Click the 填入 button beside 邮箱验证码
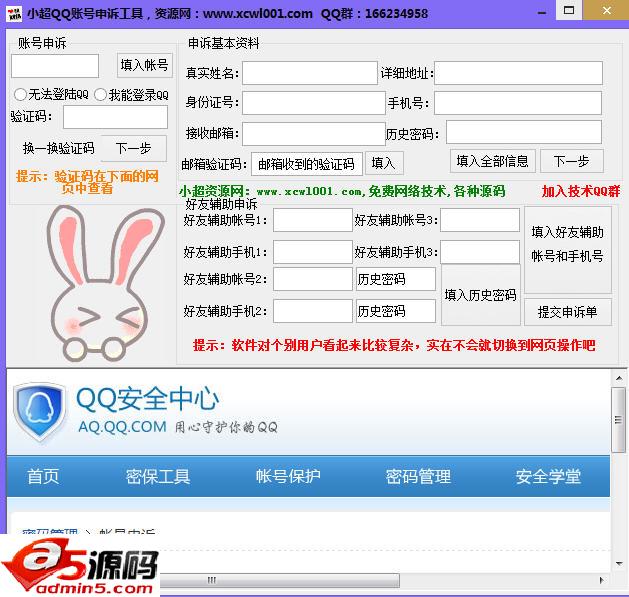629x597 pixels. coord(384,163)
